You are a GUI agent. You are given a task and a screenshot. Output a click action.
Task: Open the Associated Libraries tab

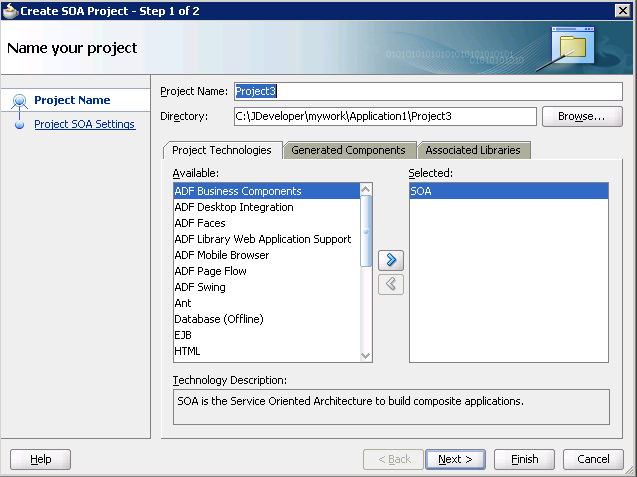[x=473, y=150]
